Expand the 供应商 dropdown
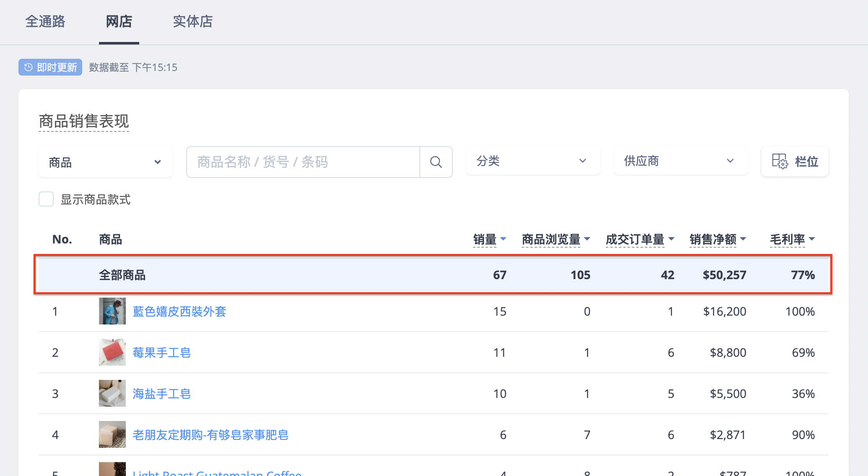Image resolution: width=868 pixels, height=476 pixels. pyautogui.click(x=681, y=161)
